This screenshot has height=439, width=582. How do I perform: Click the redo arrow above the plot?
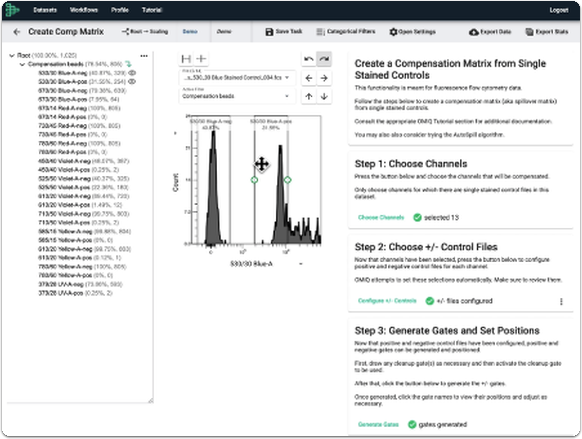[324, 59]
